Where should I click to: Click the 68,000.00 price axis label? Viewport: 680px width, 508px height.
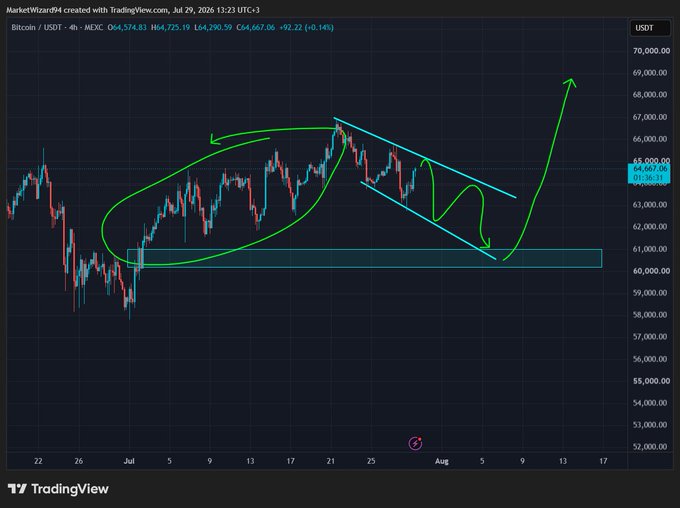[x=650, y=95]
